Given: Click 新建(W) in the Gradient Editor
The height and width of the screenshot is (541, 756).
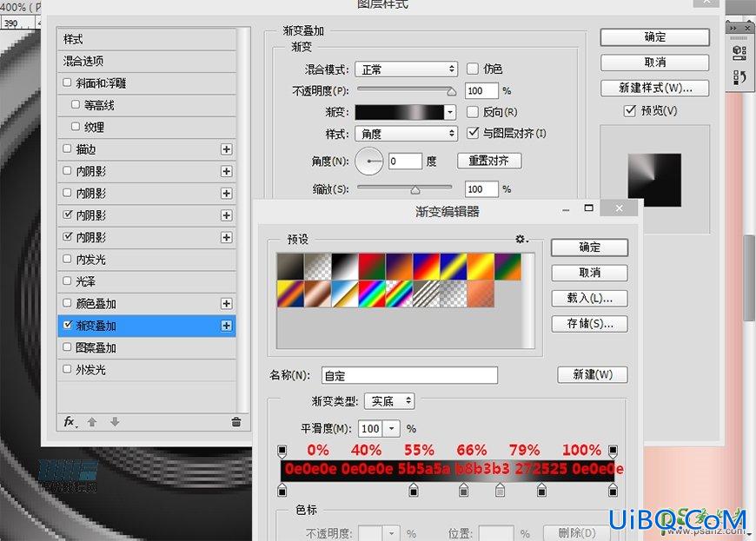Looking at the screenshot, I should tap(593, 374).
